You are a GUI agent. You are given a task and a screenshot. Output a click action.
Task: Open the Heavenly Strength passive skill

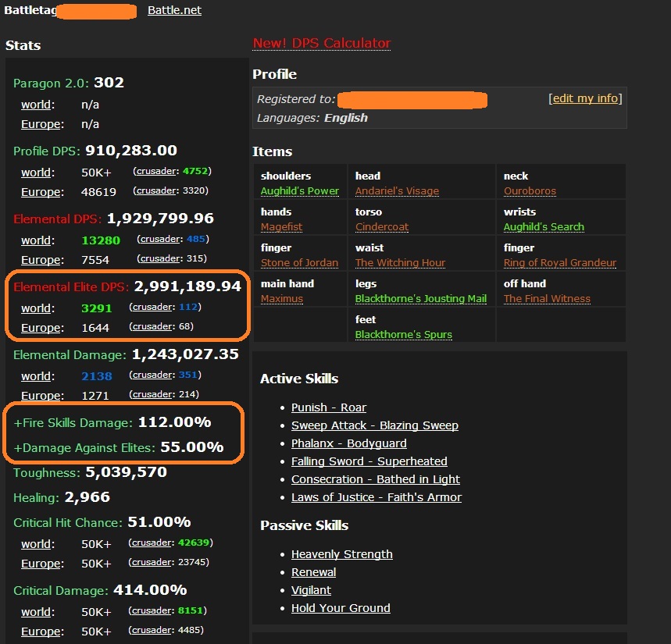341,554
